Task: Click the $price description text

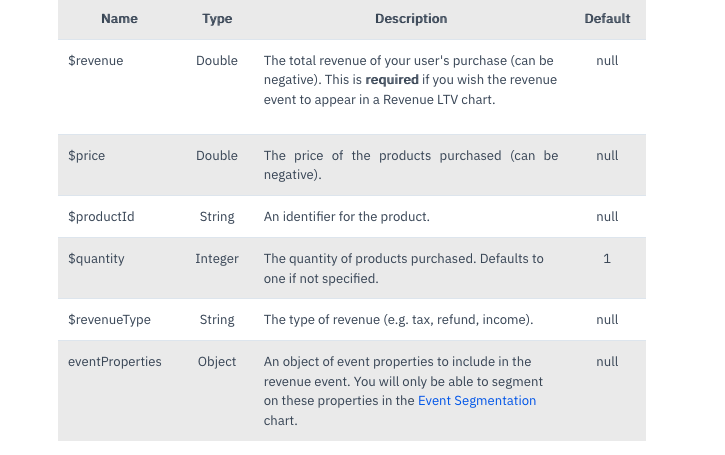Action: tap(410, 165)
